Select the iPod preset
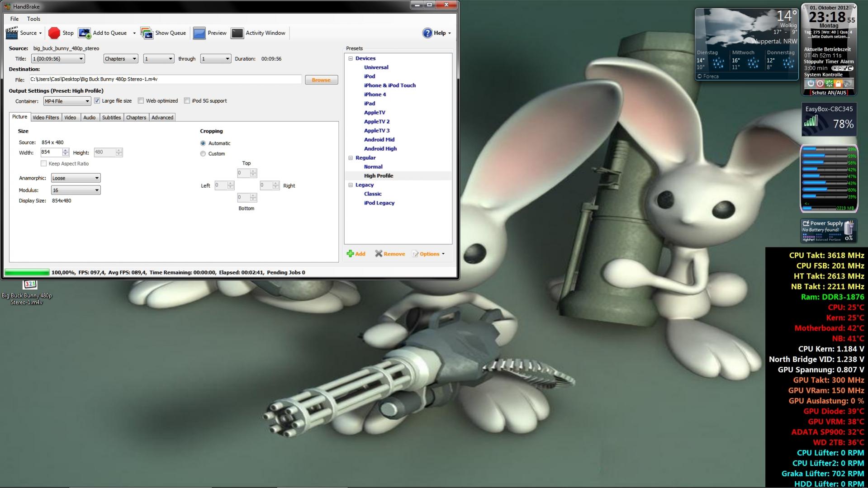868x488 pixels. [x=370, y=76]
